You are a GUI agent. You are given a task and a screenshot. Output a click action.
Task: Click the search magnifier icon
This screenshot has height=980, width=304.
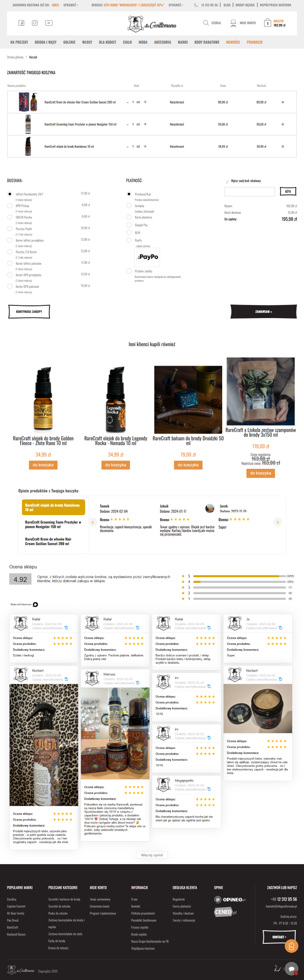point(206,23)
